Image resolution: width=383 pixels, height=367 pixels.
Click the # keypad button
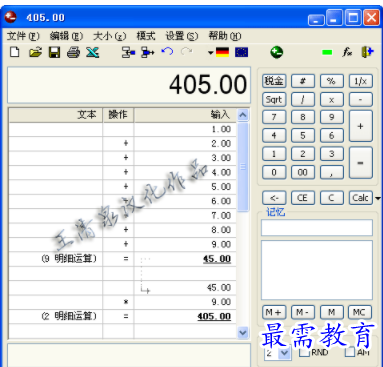[x=303, y=81]
